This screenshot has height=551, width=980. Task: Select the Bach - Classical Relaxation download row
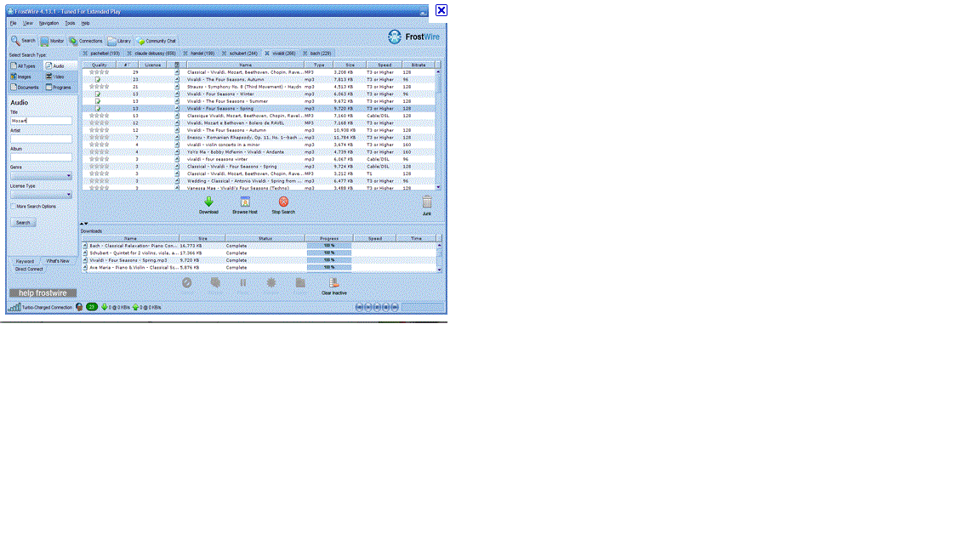click(x=259, y=246)
